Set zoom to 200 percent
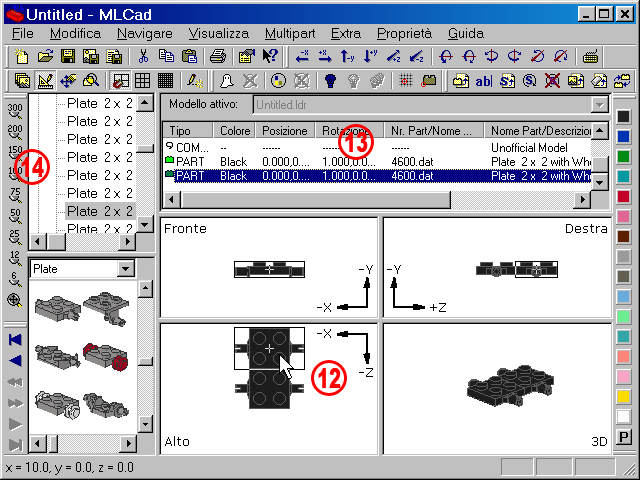The width and height of the screenshot is (640, 480). (15, 132)
